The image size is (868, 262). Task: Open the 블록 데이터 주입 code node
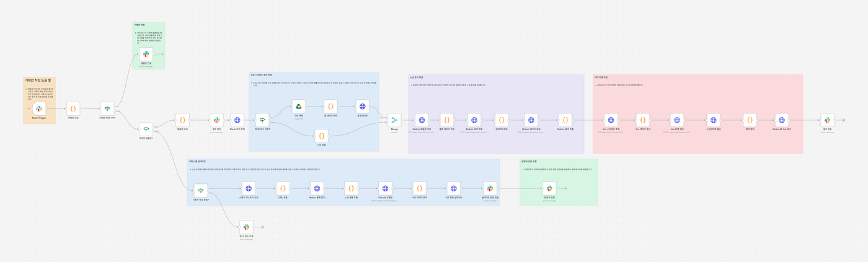(x=447, y=120)
